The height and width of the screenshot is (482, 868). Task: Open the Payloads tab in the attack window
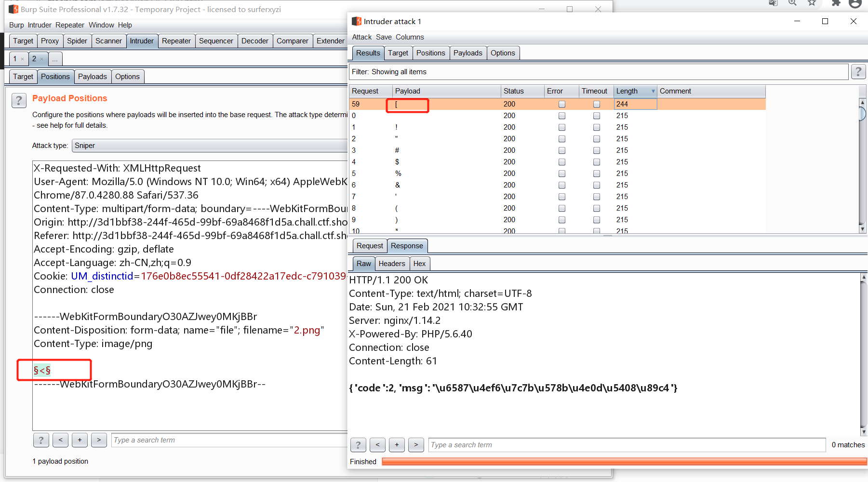(x=467, y=53)
